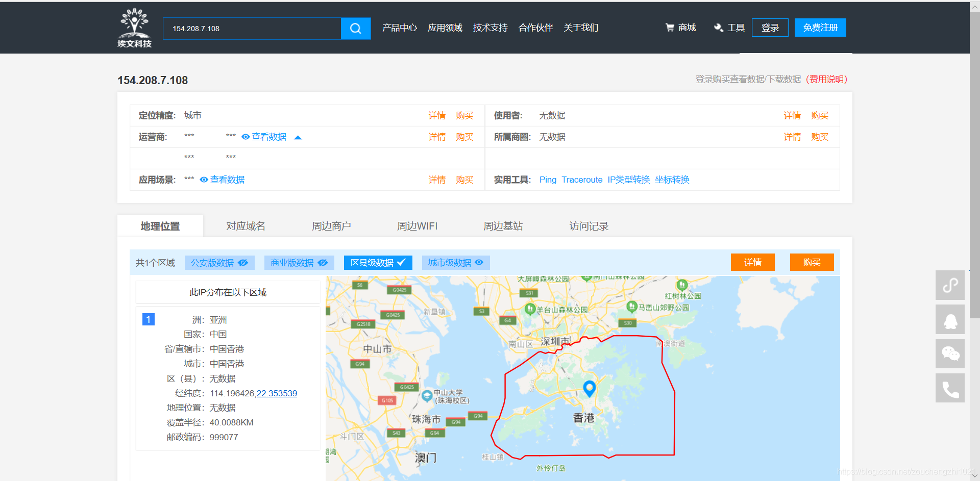Screen dimensions: 980x481
Task: Click the 澳门 label on the map
Action: pos(426,457)
